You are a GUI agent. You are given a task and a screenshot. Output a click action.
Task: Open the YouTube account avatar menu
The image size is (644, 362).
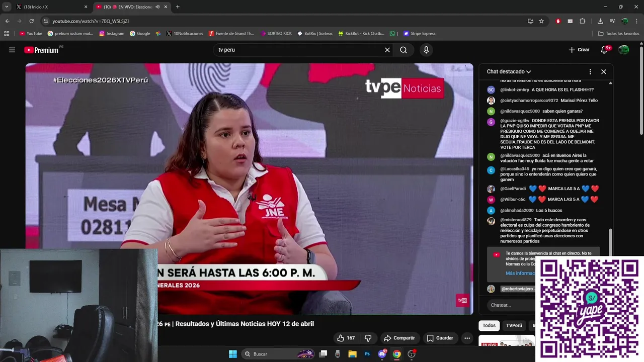[624, 50]
